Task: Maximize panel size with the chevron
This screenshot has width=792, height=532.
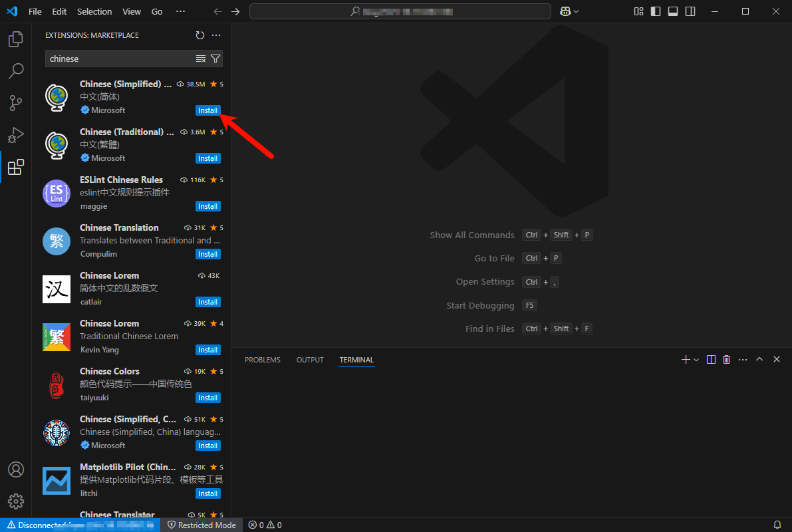Action: (759, 360)
